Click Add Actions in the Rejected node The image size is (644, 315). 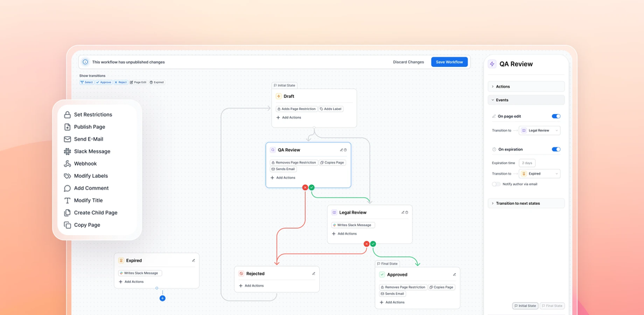pyautogui.click(x=251, y=286)
